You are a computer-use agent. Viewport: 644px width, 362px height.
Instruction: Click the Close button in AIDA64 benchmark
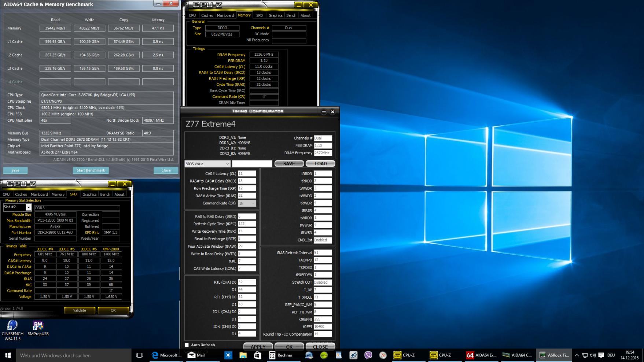(166, 170)
